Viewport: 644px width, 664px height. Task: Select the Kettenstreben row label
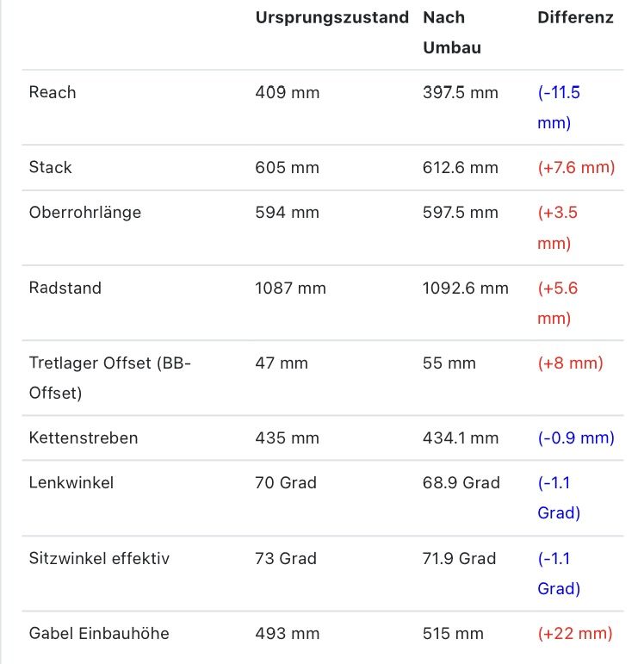83,437
